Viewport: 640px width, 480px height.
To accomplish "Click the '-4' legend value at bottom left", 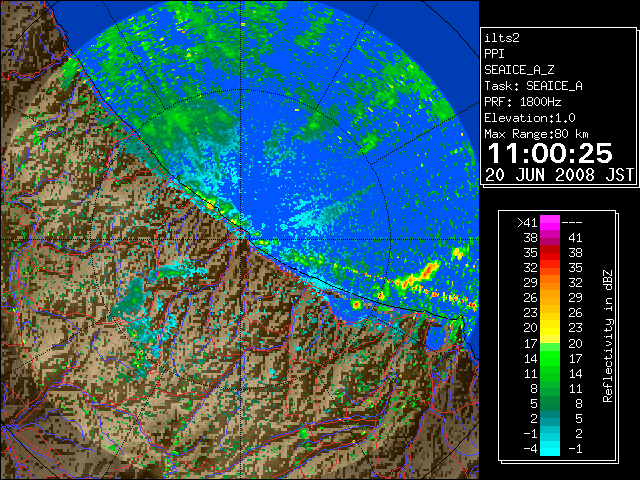I will (x=530, y=448).
